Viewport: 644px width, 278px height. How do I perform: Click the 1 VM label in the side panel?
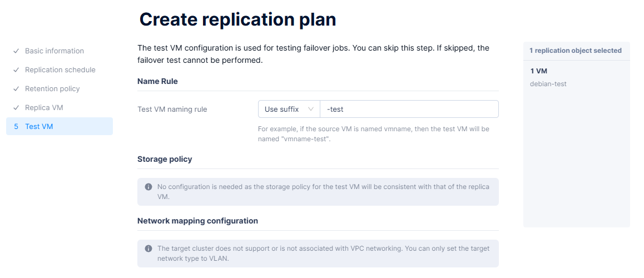click(x=539, y=71)
